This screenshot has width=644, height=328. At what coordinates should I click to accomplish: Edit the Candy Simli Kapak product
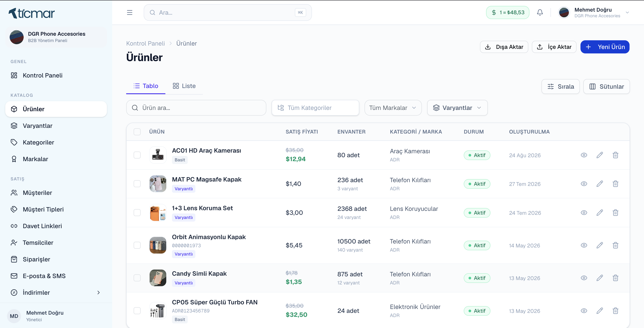pyautogui.click(x=600, y=278)
